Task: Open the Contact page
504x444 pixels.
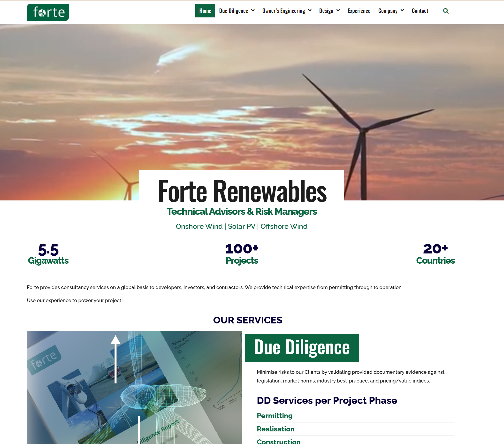Action: [420, 11]
